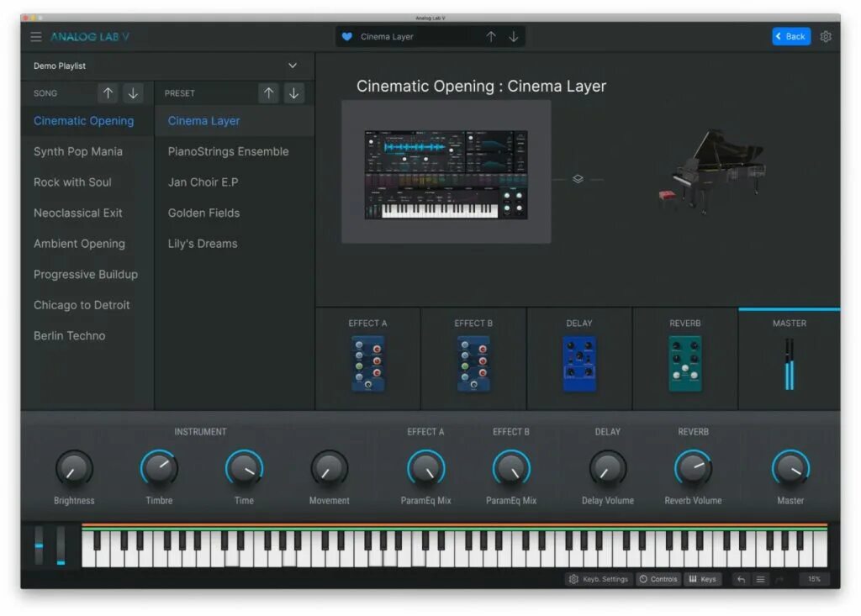Move song up with SONG up arrow
Viewport: 861px width, 616px height.
(x=108, y=93)
